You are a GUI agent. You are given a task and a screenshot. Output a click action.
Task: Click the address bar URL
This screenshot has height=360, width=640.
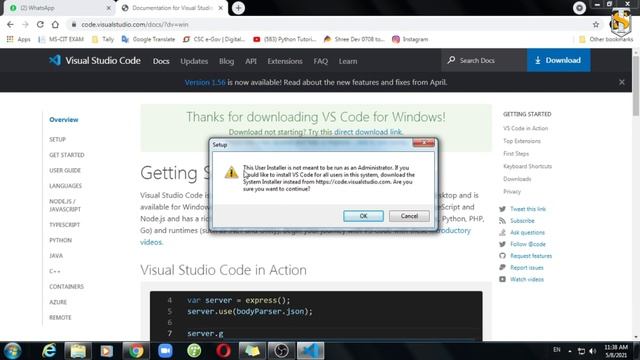134,24
